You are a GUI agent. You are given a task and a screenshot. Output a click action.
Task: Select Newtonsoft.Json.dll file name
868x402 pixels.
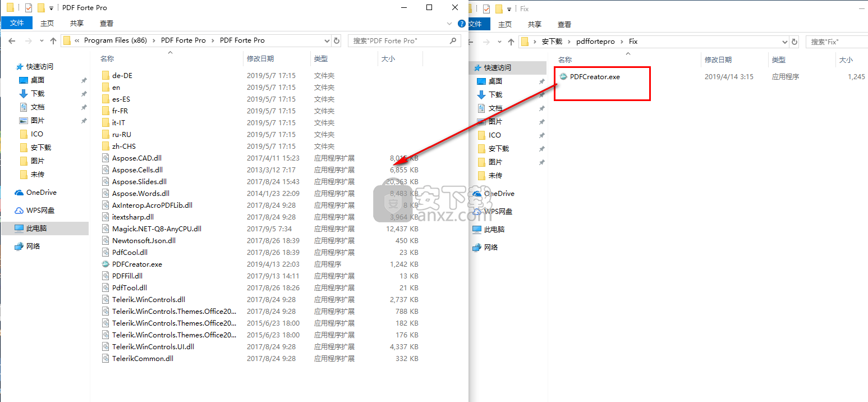pos(144,240)
